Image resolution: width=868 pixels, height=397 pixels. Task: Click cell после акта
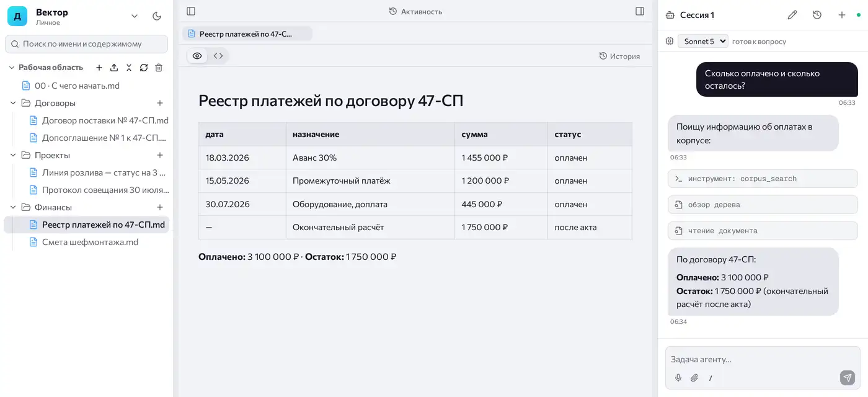pyautogui.click(x=590, y=227)
